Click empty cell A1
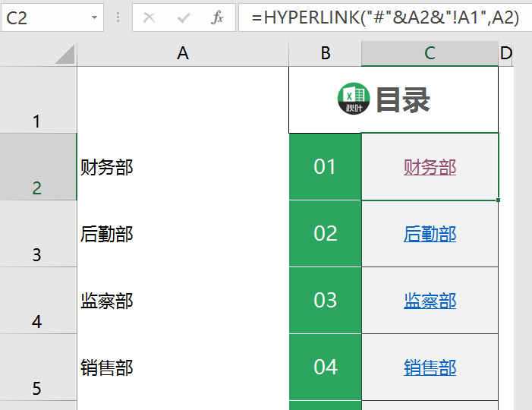This screenshot has width=532, height=410. tap(183, 99)
